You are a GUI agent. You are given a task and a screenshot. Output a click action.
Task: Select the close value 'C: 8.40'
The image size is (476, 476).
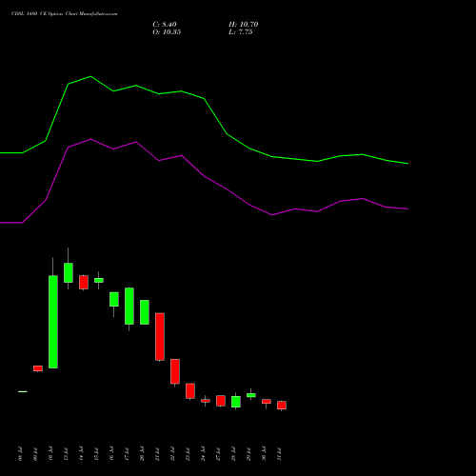click(165, 25)
